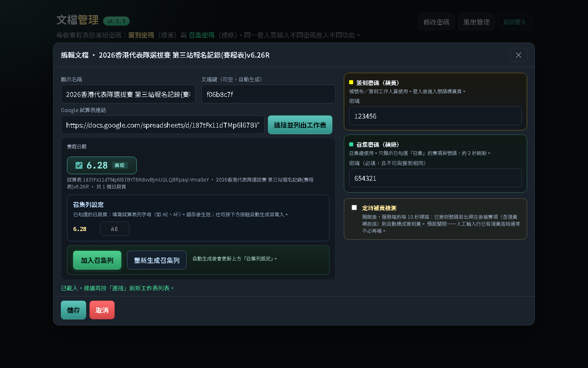Focus the sign-in password field 123456
This screenshot has height=368, width=588.
[x=435, y=116]
